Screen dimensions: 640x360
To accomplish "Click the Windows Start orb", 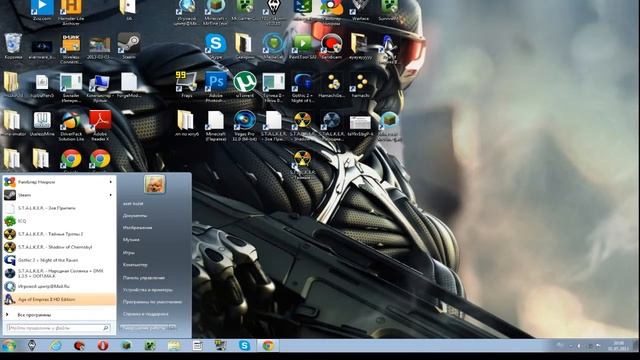I will (9, 346).
